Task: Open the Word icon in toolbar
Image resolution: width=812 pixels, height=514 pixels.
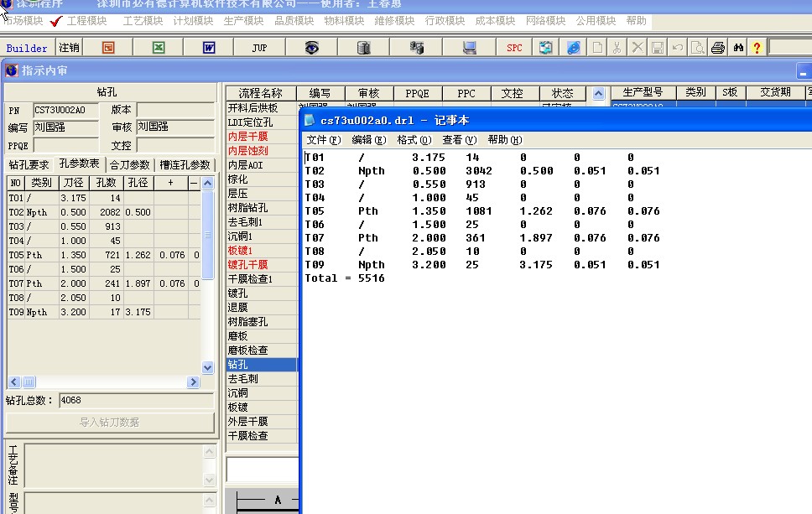Action: [x=209, y=48]
